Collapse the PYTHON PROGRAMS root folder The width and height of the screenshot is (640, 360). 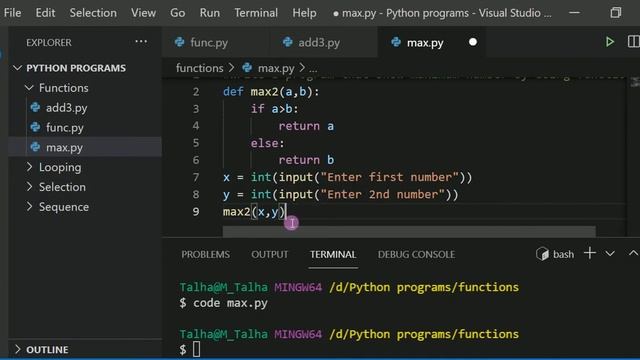pyautogui.click(x=17, y=68)
